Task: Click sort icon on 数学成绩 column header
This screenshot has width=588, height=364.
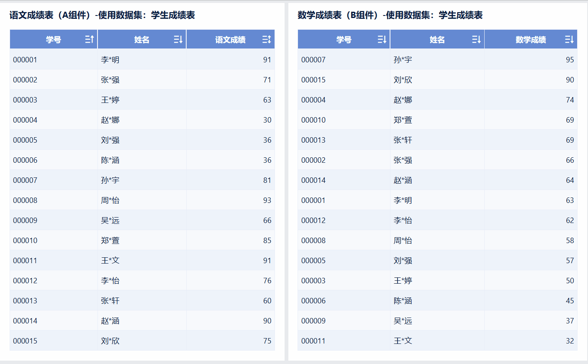Action: (569, 39)
